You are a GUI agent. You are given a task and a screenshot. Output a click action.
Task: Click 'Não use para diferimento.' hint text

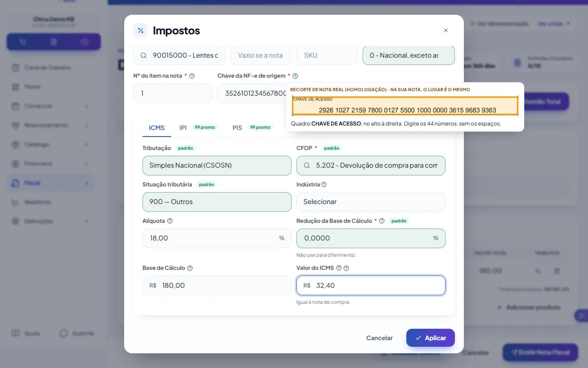pyautogui.click(x=326, y=255)
